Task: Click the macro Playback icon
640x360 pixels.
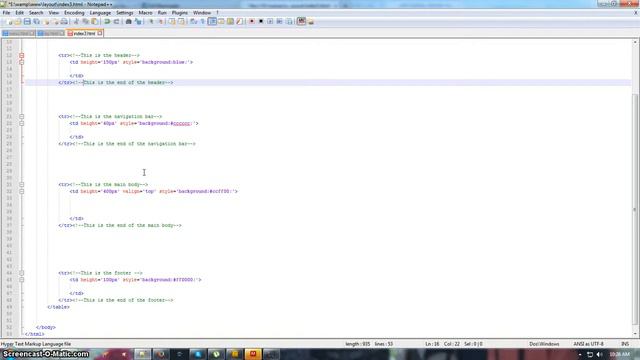Action: coord(270,22)
